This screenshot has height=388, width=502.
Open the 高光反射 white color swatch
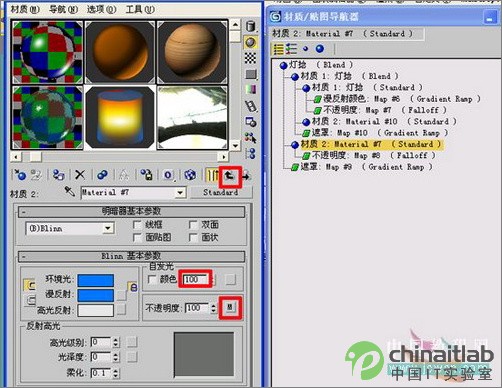[x=96, y=310]
